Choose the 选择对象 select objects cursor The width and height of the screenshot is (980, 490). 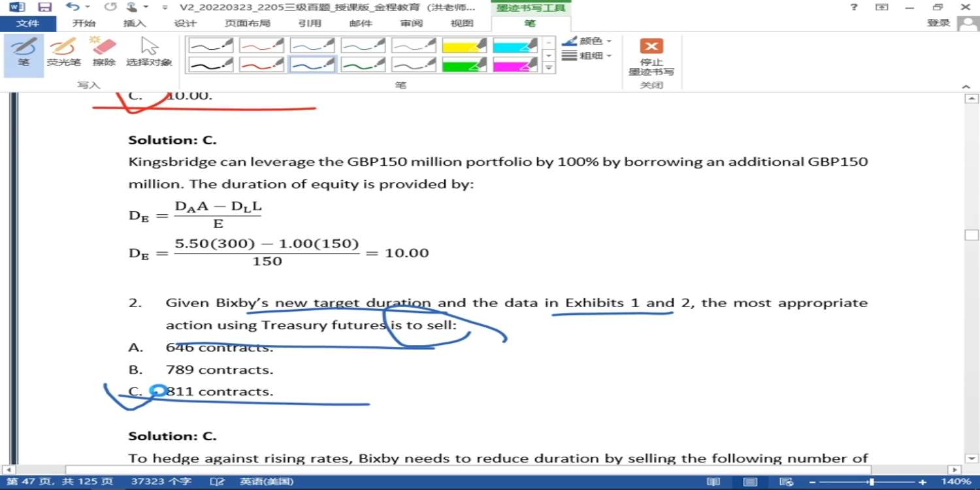click(x=149, y=52)
